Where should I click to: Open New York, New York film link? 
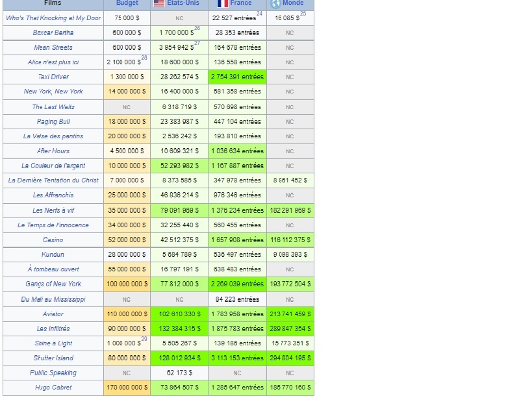(x=53, y=91)
